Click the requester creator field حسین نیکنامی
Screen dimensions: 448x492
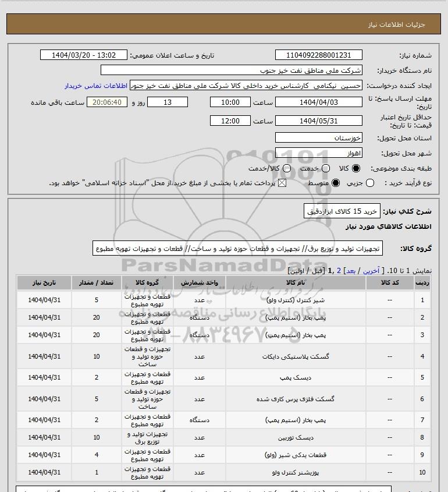coord(246,86)
